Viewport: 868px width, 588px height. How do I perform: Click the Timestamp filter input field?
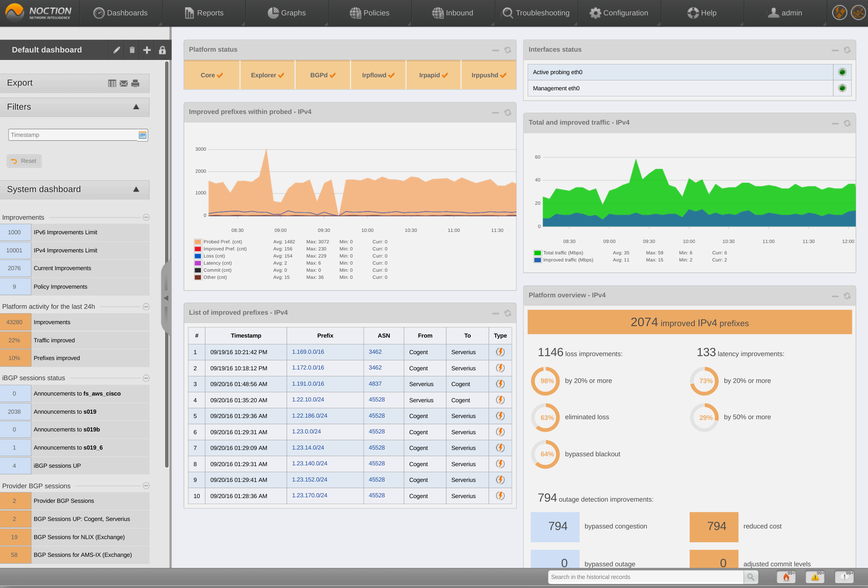(73, 134)
